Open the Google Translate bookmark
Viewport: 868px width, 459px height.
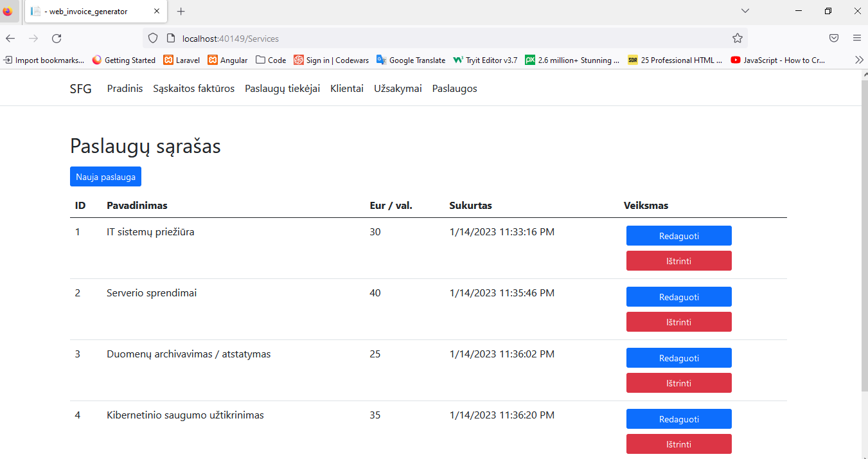coord(411,60)
